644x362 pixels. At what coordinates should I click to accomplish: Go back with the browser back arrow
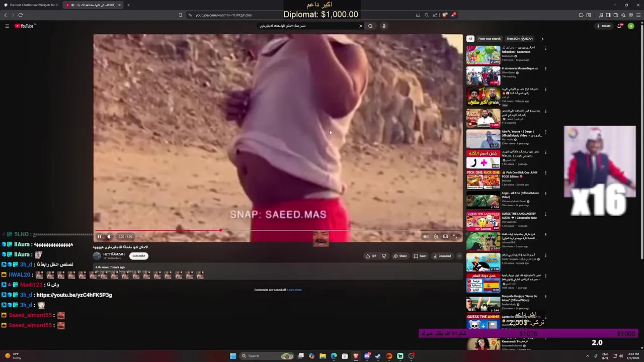[6, 15]
